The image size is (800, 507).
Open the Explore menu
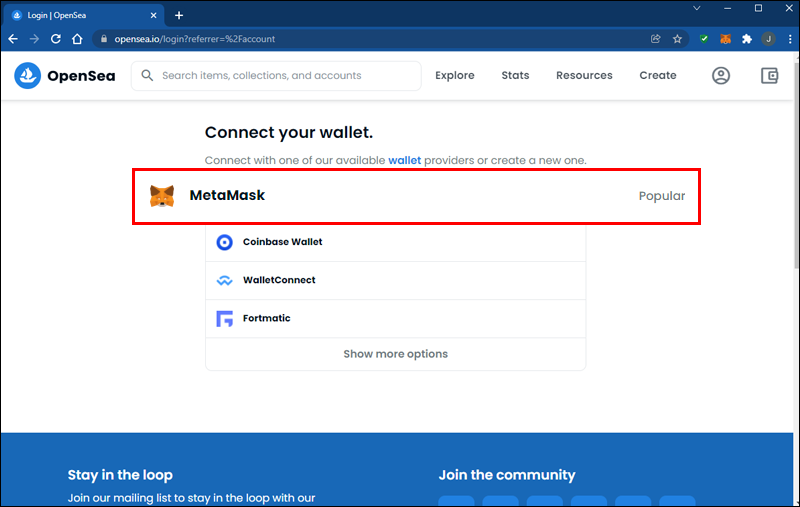455,75
